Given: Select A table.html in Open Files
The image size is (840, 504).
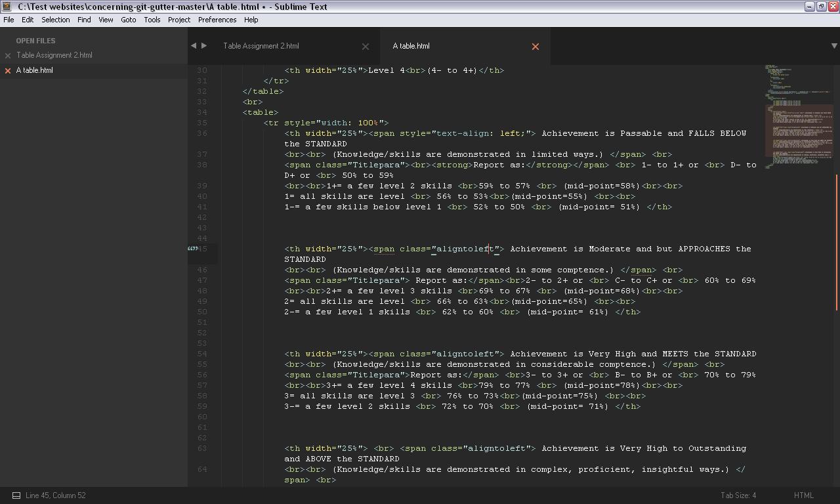Looking at the screenshot, I should point(35,70).
